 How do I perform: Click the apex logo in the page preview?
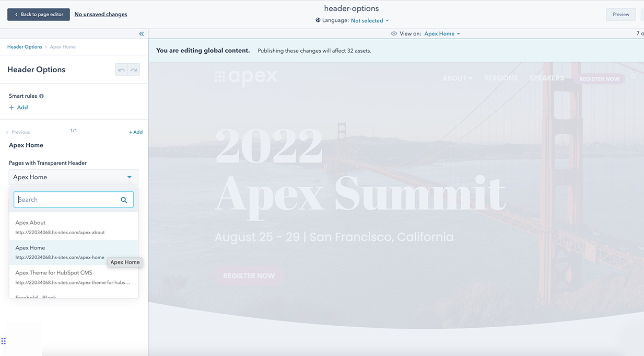[245, 77]
